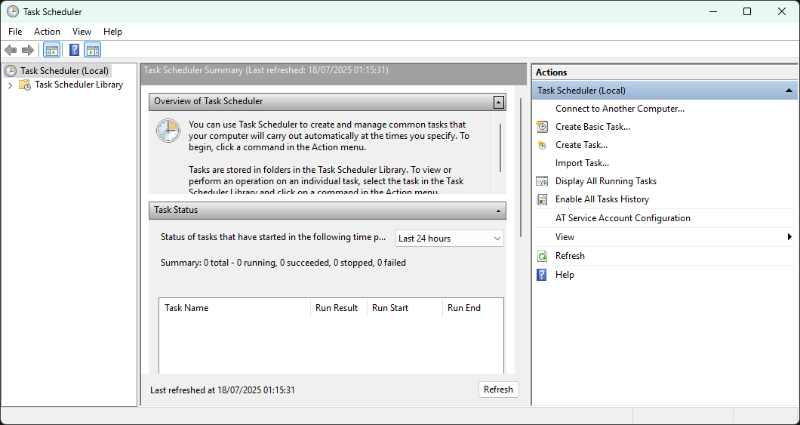Open the File menu
Viewport: 800px width, 425px height.
(15, 32)
